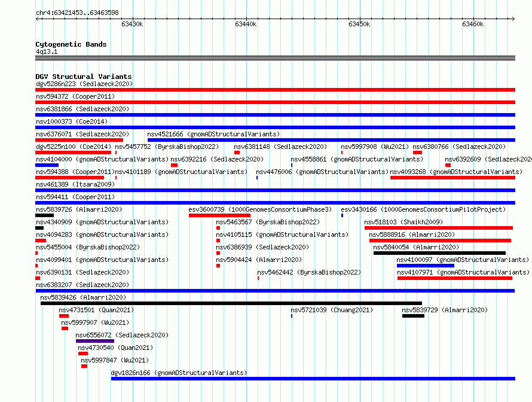
Task: Open the nsv4105115 (gnomADStructuralVariants) label
Action: coord(282,234)
